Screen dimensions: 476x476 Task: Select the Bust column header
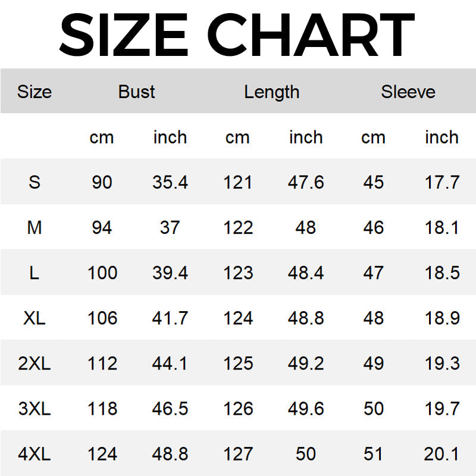click(x=136, y=92)
